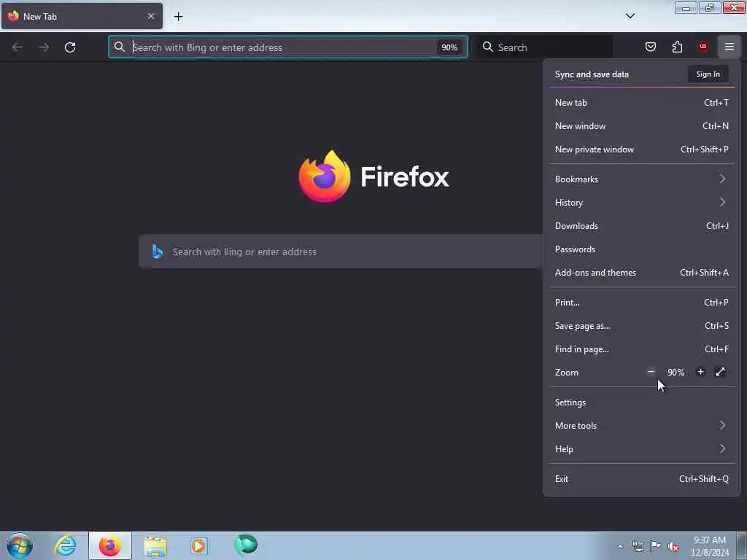Choose New tab in the menu
The height and width of the screenshot is (560, 747).
tap(642, 102)
